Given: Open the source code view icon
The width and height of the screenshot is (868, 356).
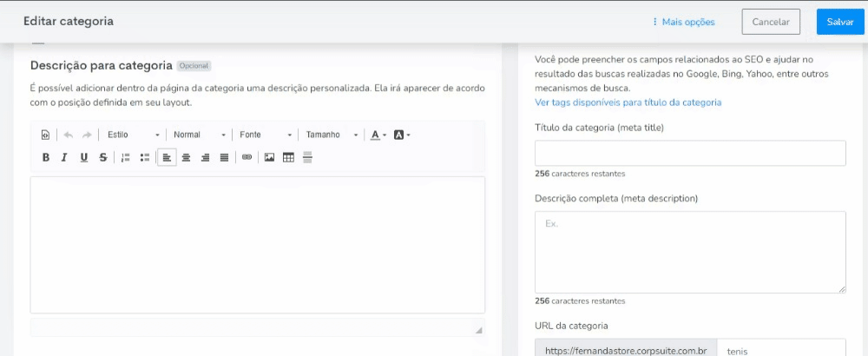Looking at the screenshot, I should [x=46, y=135].
